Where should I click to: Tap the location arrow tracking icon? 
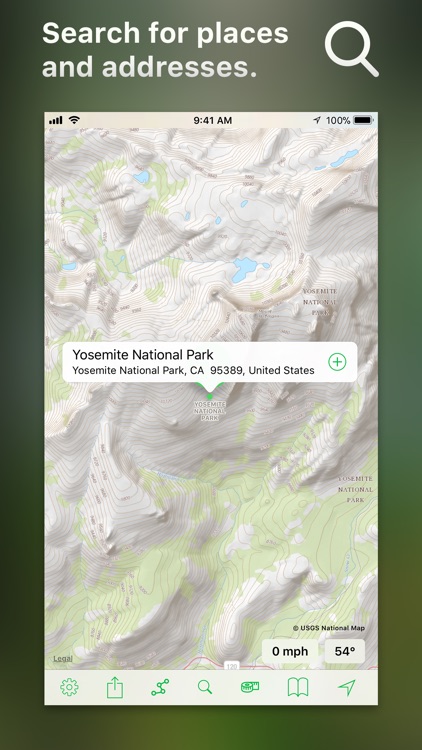pyautogui.click(x=346, y=687)
